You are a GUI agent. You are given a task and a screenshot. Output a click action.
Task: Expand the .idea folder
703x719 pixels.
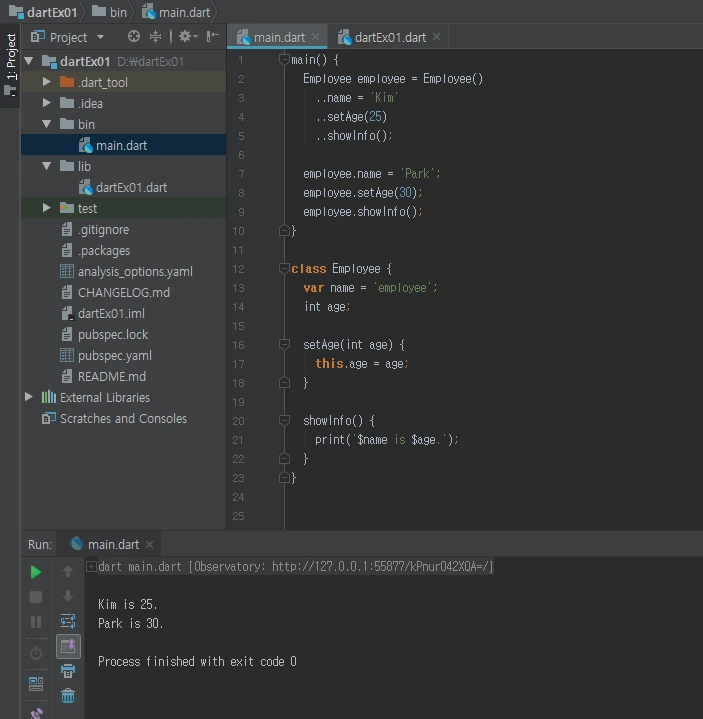point(46,103)
